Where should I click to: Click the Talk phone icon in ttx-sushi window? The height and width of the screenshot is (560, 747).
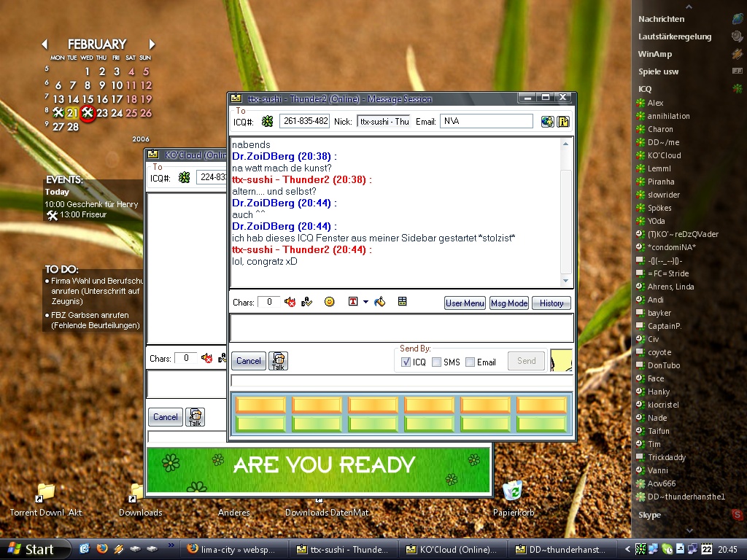[278, 360]
